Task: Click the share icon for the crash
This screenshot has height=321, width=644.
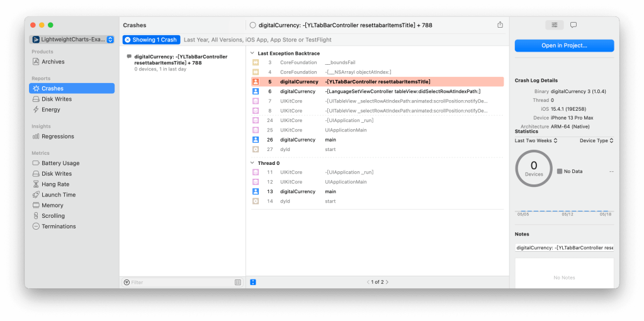Action: (500, 25)
